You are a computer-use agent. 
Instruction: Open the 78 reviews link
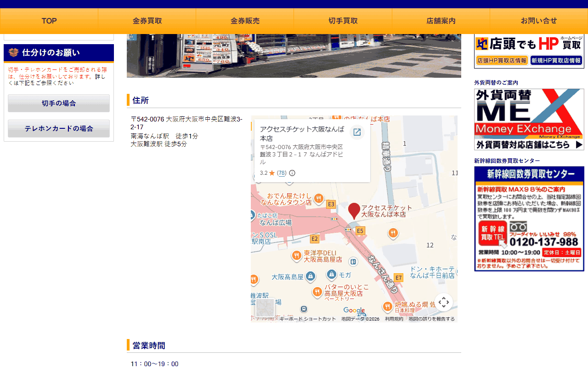(282, 173)
